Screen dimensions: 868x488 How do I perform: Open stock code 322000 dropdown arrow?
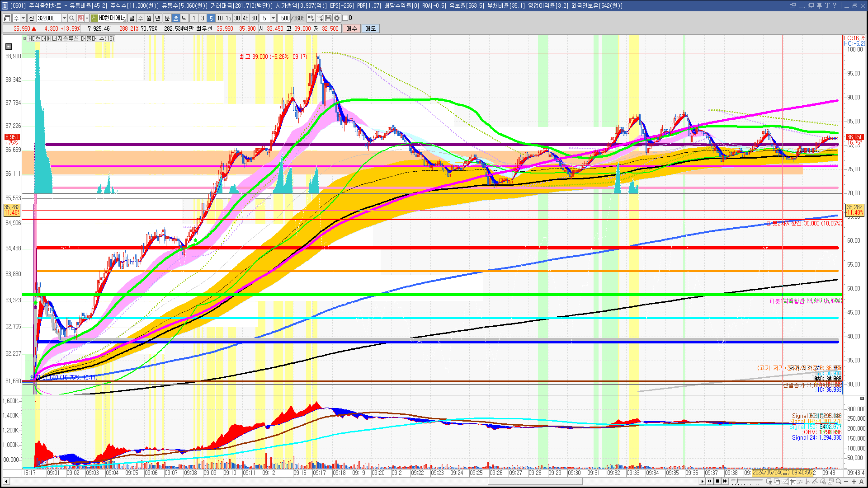(x=64, y=18)
